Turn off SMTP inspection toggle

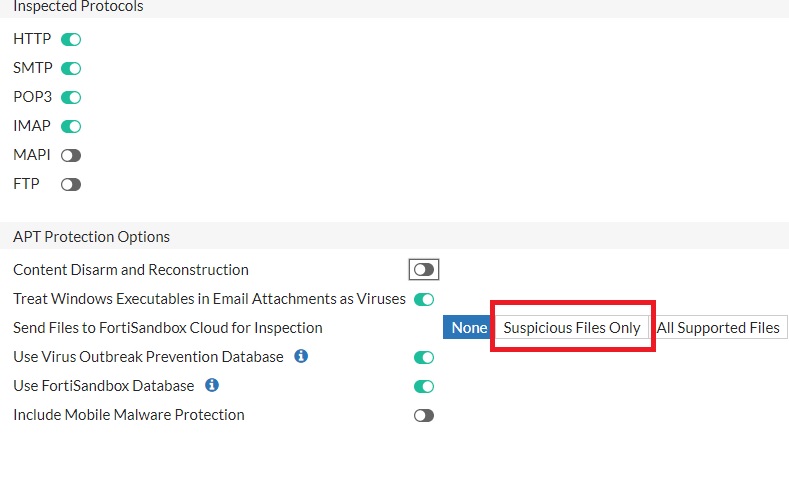[71, 69]
